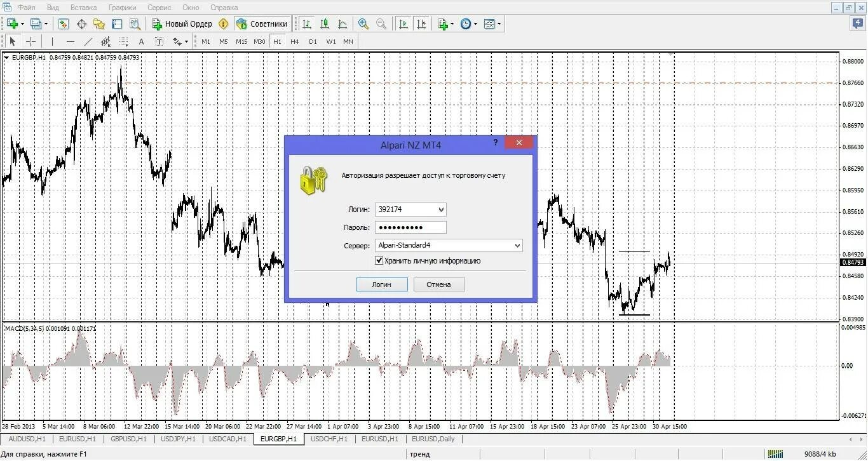868x461 pixels.
Task: Select the cursor arrow tool
Action: 12,41
